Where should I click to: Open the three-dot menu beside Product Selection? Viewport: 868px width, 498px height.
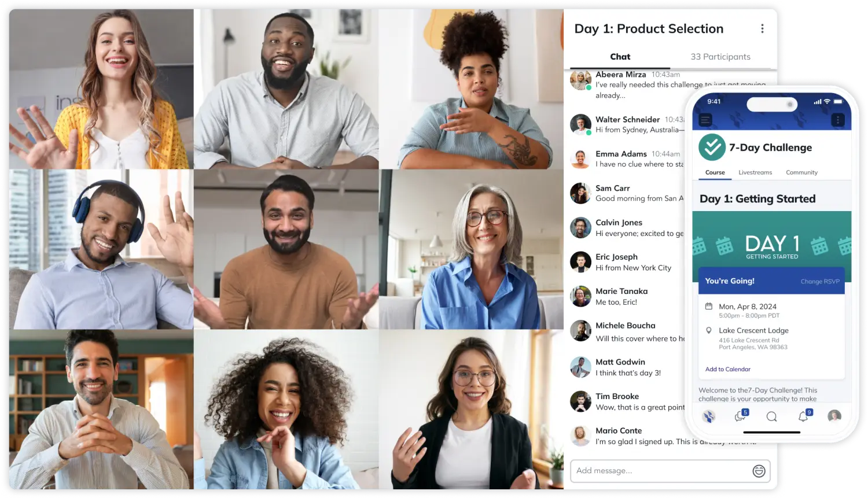click(762, 28)
